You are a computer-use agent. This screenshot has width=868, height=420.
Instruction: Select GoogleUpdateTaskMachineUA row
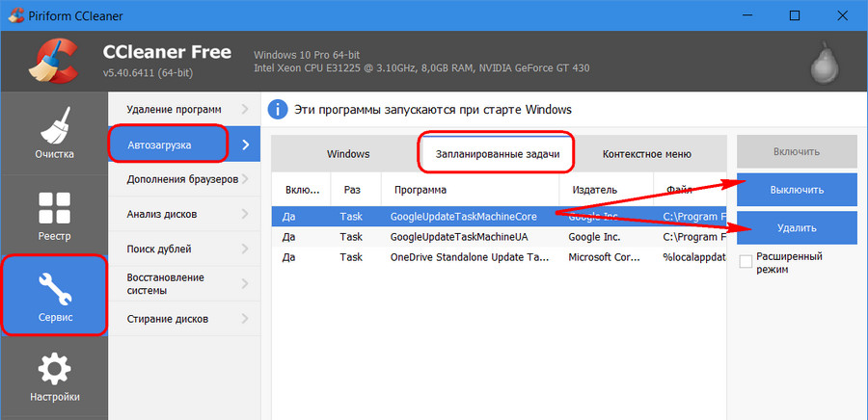tap(499, 237)
